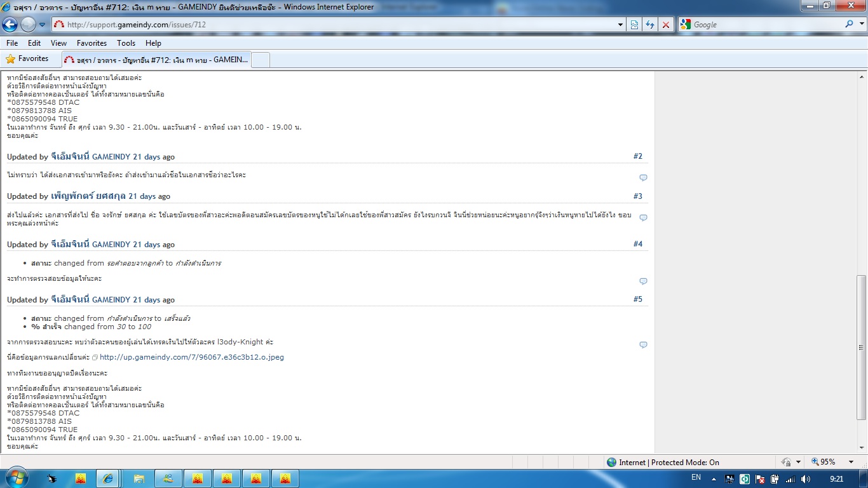Click the quote comment icon on post #3
The image size is (868, 488).
point(643,218)
